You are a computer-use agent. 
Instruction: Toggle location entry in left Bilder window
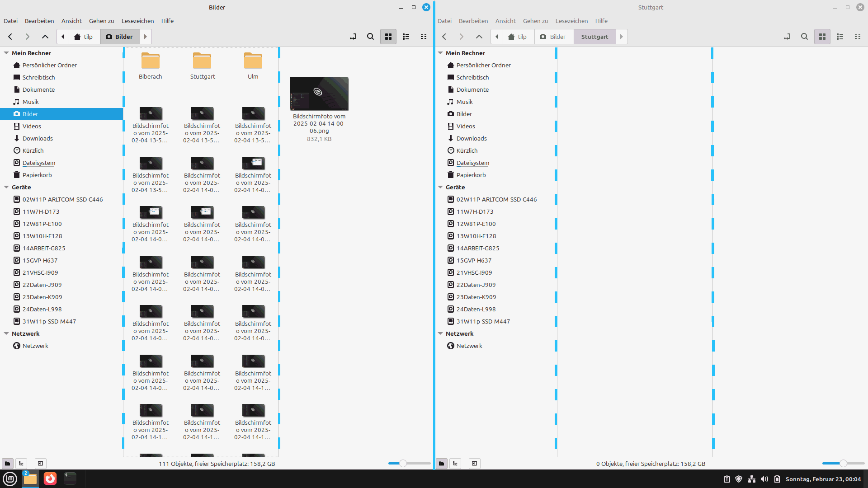coord(353,37)
